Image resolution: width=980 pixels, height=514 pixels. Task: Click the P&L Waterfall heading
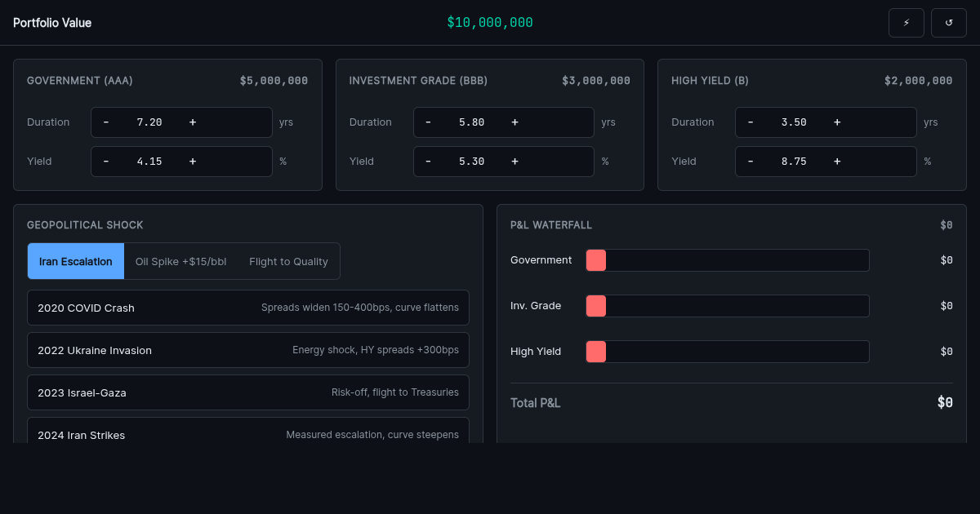[551, 225]
